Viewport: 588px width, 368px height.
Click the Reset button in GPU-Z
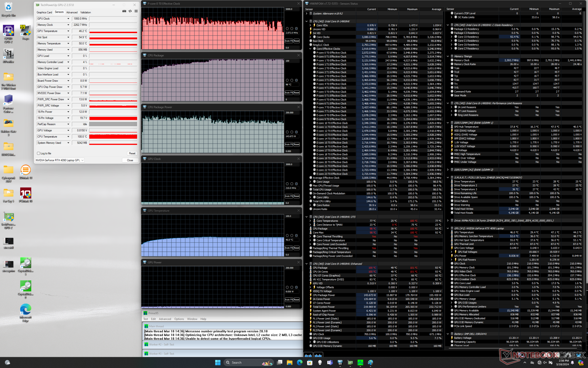(132, 153)
